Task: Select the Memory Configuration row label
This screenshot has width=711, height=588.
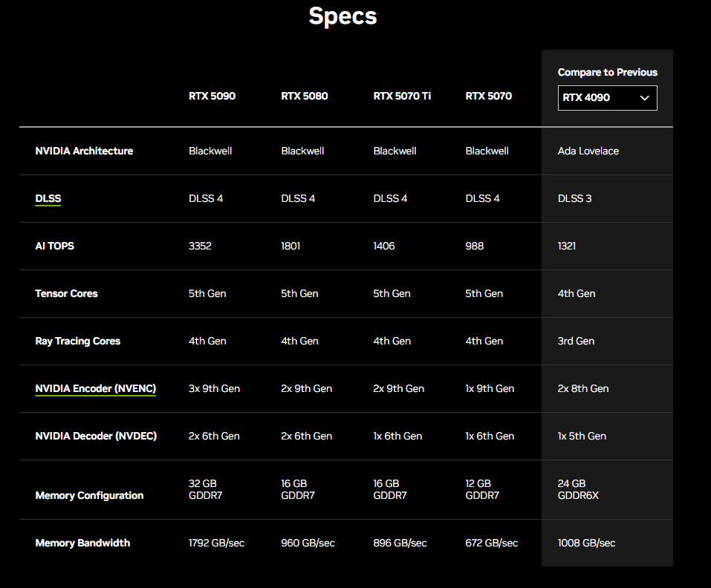Action: click(x=89, y=496)
